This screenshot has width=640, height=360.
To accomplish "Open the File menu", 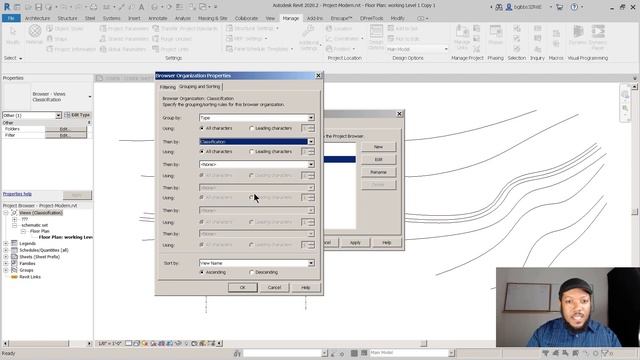I will tap(11, 18).
